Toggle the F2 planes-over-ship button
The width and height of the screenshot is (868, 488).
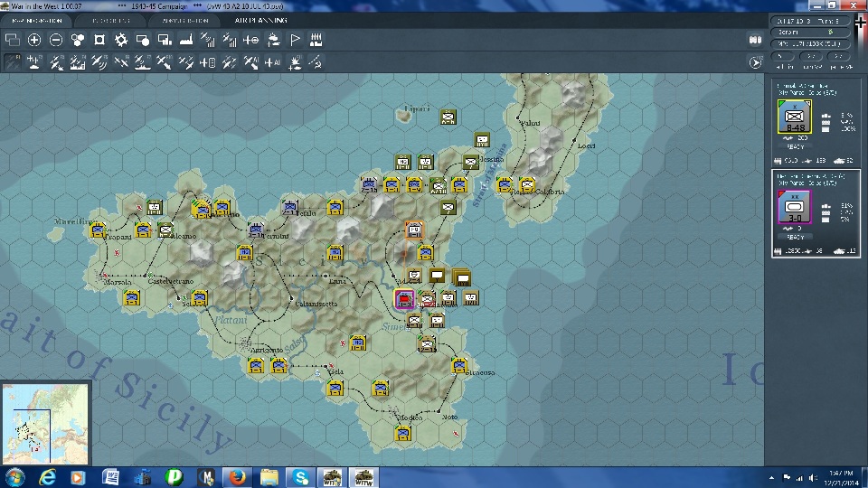coord(34,62)
